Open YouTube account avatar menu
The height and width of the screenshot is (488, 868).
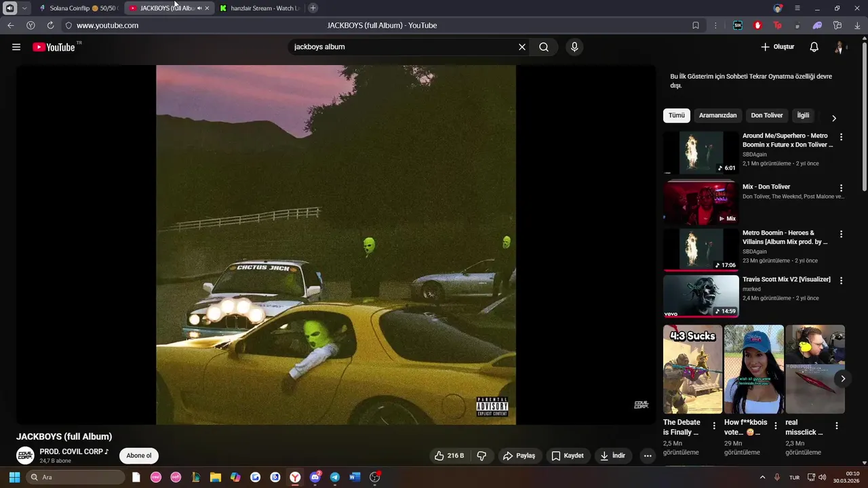pos(840,47)
